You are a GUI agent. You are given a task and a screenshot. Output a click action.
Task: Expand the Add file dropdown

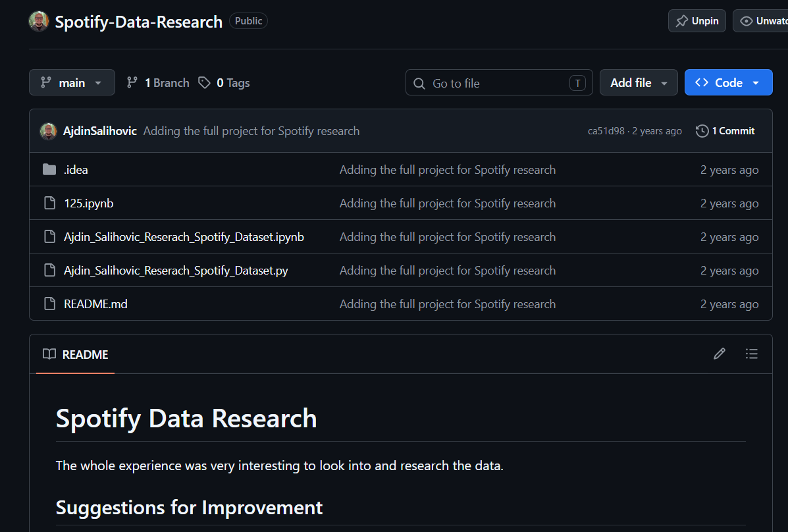(639, 82)
